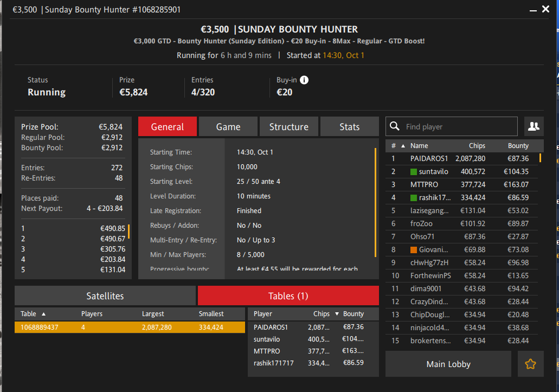Select player ChipDougl... in ranking
The image size is (559, 392).
461,314
